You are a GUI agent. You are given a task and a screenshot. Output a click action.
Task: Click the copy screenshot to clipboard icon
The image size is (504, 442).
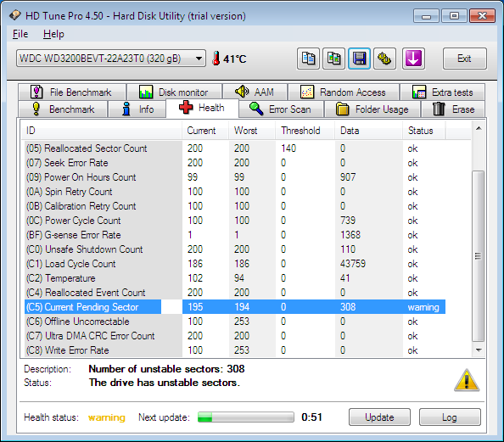[x=333, y=59]
